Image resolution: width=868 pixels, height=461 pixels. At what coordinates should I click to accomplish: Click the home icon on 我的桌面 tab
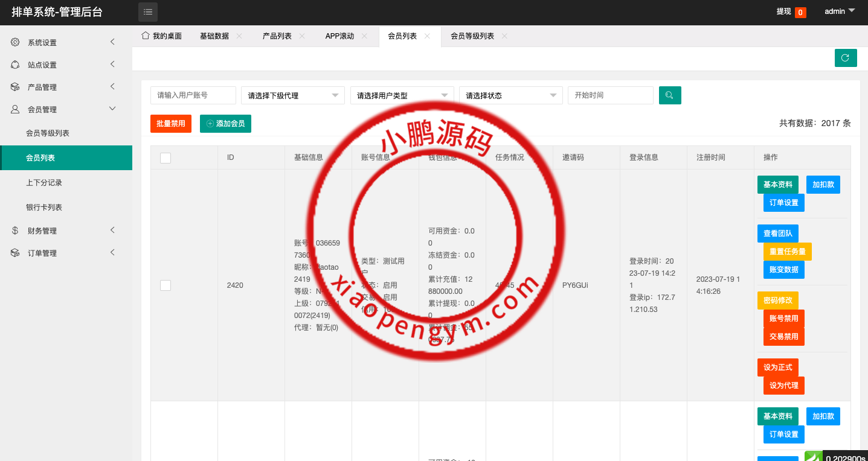(x=145, y=36)
